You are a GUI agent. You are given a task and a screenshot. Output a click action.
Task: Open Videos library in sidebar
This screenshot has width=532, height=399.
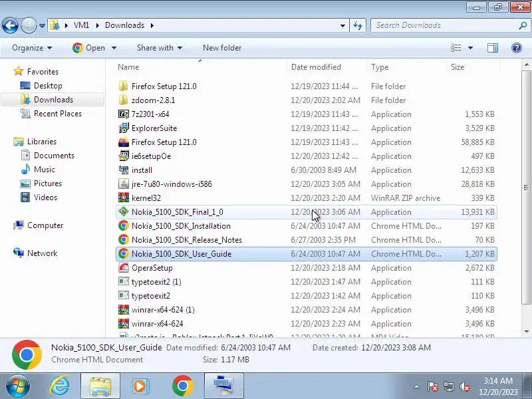pyautogui.click(x=39, y=197)
